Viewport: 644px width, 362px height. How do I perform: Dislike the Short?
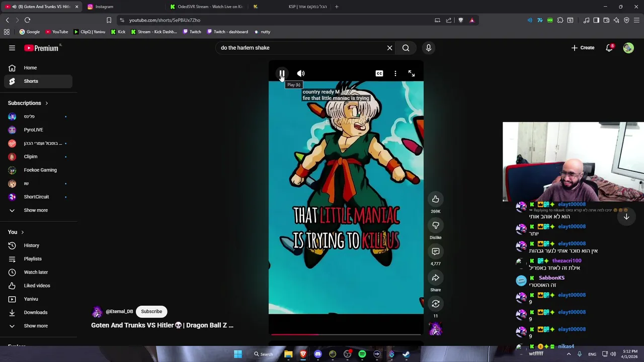pos(436,225)
